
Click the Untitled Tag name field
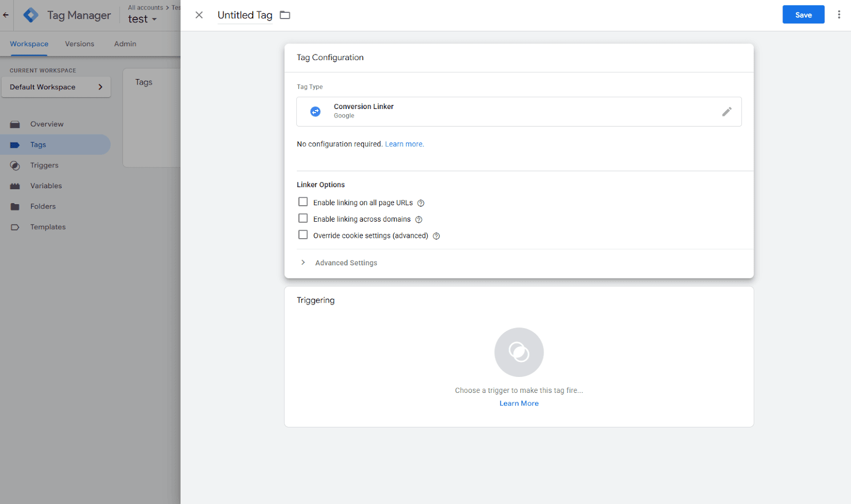point(244,15)
